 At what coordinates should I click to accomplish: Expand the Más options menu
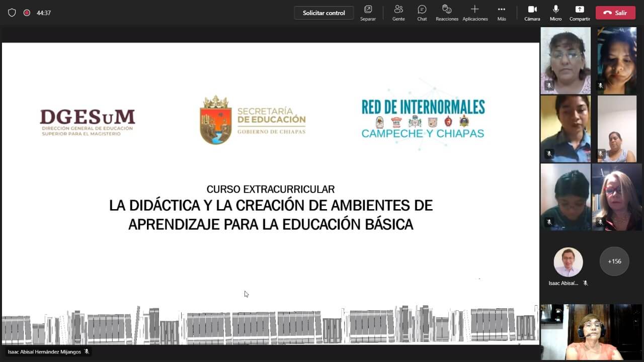pos(501,13)
